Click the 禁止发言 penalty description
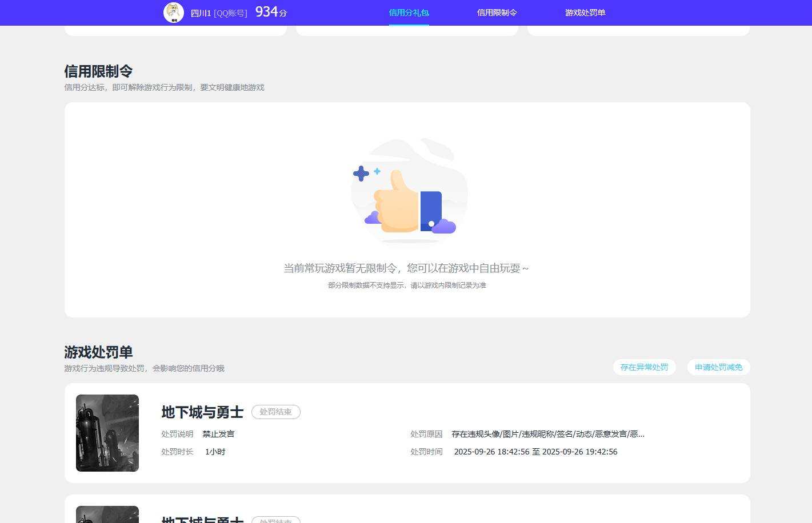812x523 pixels. pos(218,434)
